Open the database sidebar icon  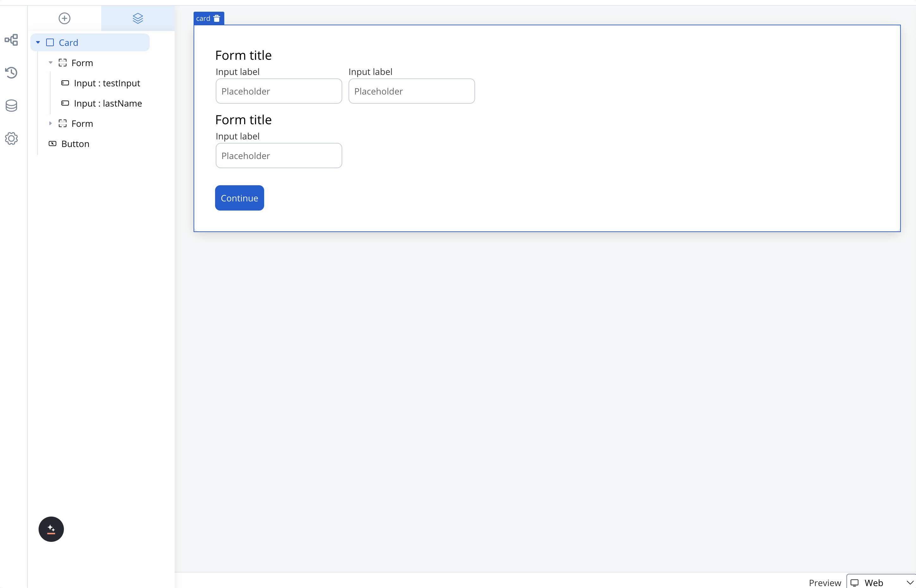(11, 105)
